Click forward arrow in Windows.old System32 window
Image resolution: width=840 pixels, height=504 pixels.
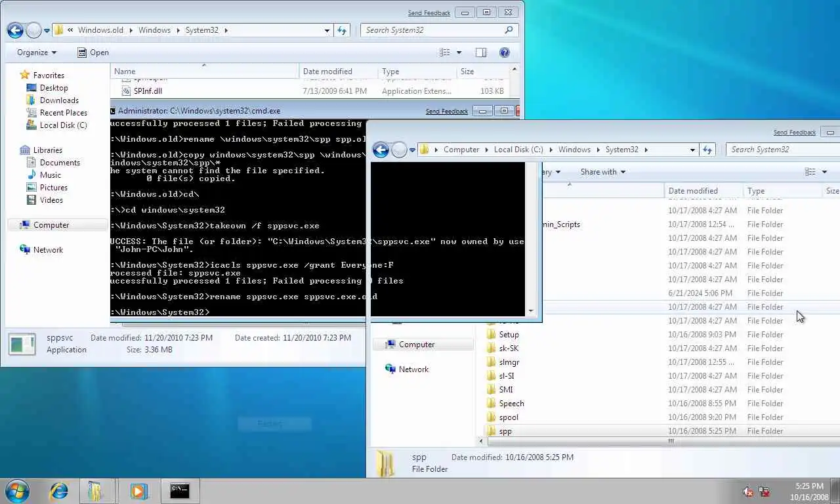point(34,30)
